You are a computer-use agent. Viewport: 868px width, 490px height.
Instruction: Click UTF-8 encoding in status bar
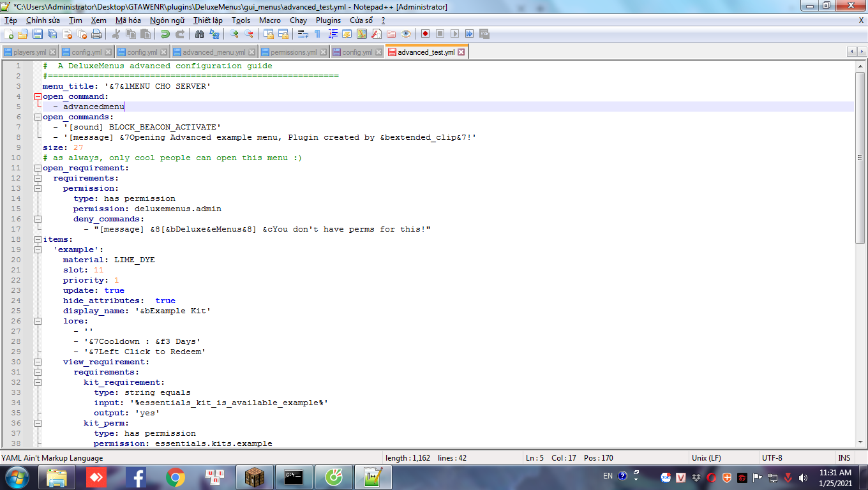(x=772, y=458)
